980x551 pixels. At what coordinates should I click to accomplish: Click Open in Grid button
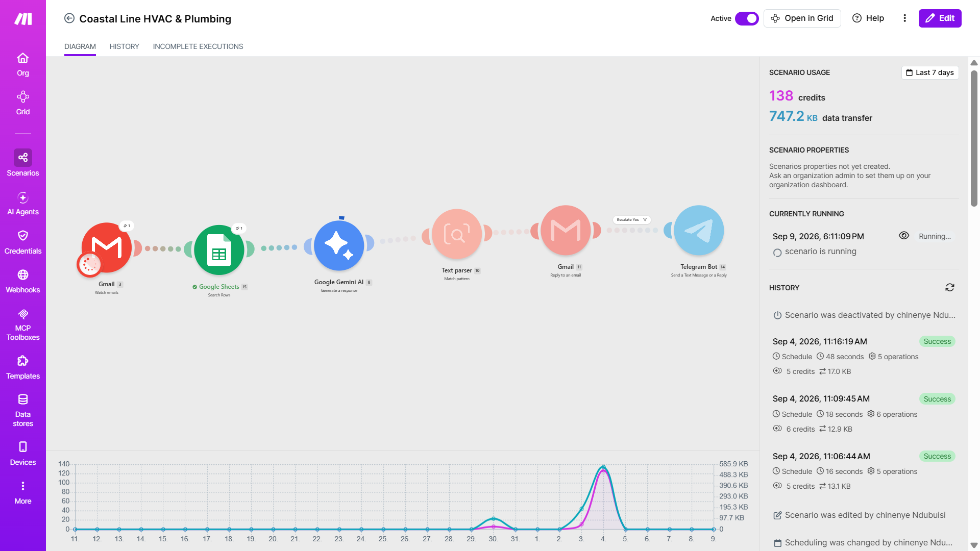point(802,18)
